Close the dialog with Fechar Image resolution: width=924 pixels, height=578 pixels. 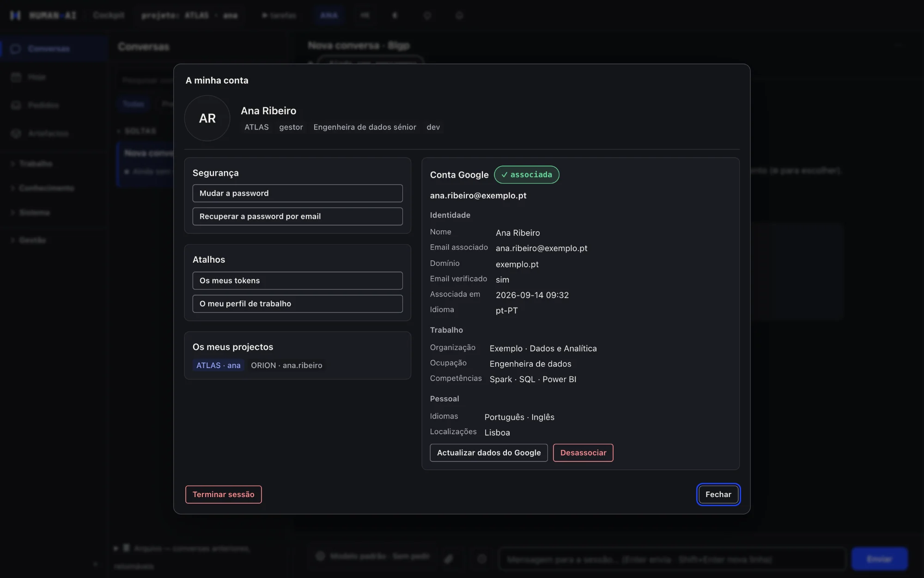point(718,494)
